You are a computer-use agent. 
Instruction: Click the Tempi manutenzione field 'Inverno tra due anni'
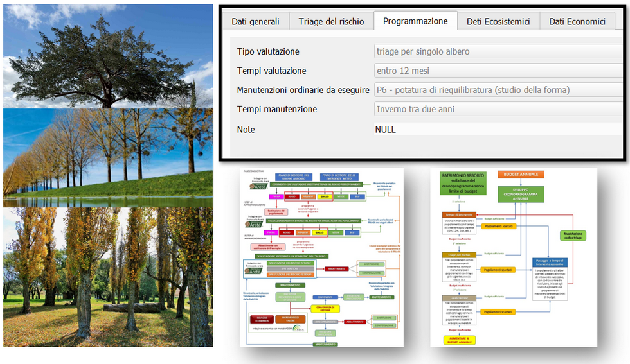click(x=498, y=109)
